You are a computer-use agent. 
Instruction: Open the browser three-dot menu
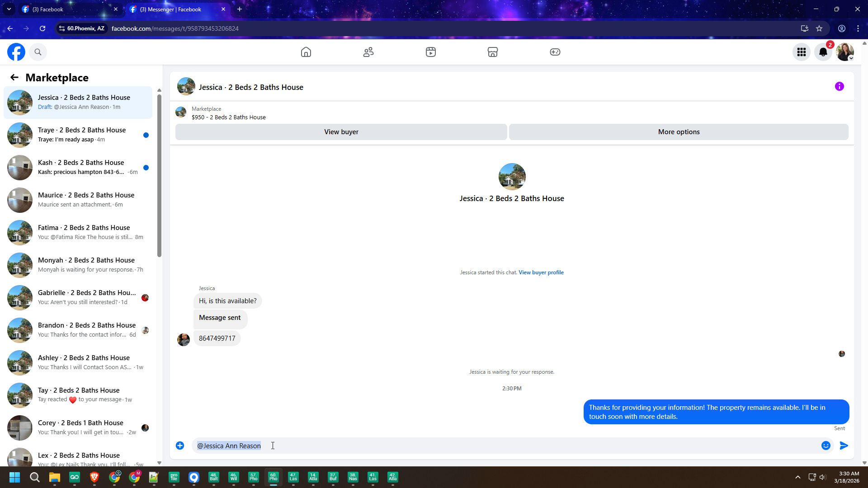[x=858, y=28]
